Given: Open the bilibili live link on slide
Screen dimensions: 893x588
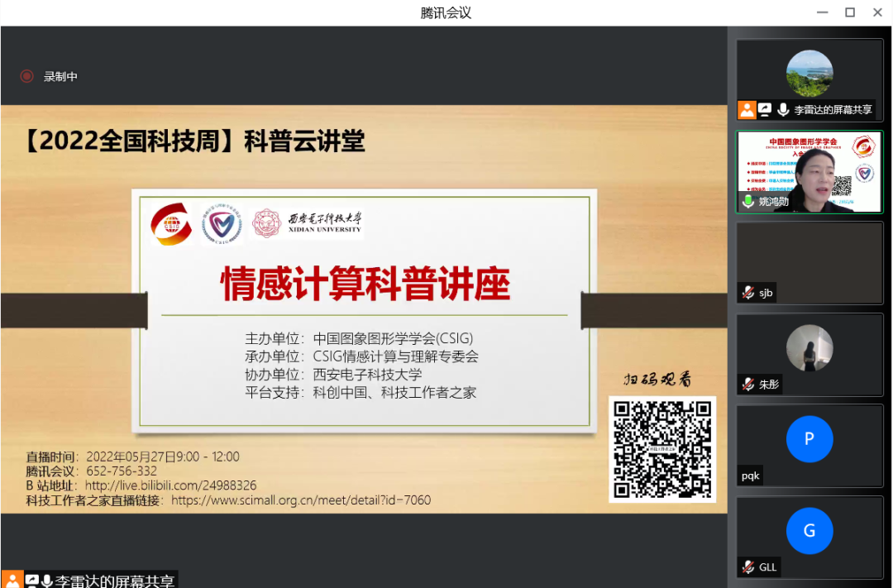Looking at the screenshot, I should point(170,485).
